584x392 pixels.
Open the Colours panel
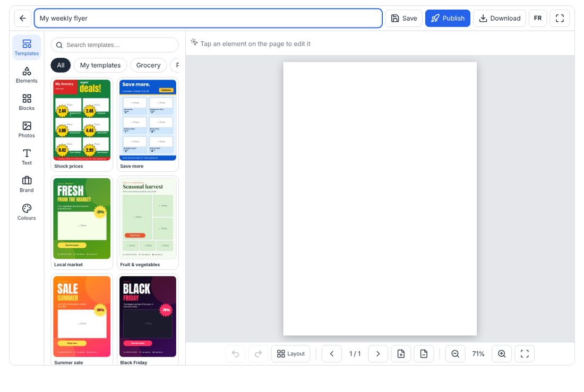[x=27, y=212]
